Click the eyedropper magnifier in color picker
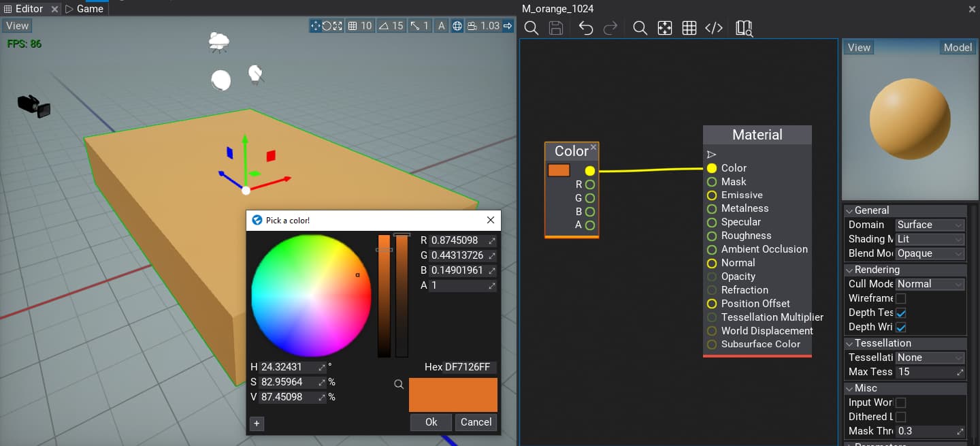 [x=399, y=385]
